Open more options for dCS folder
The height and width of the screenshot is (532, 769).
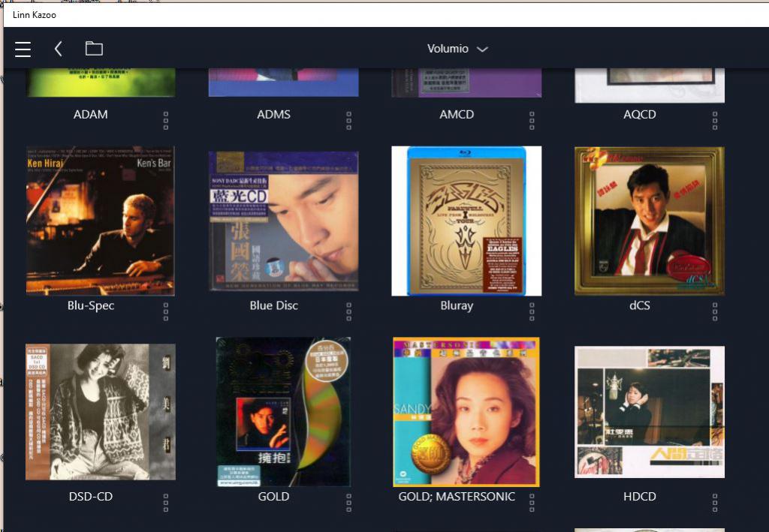pos(715,311)
